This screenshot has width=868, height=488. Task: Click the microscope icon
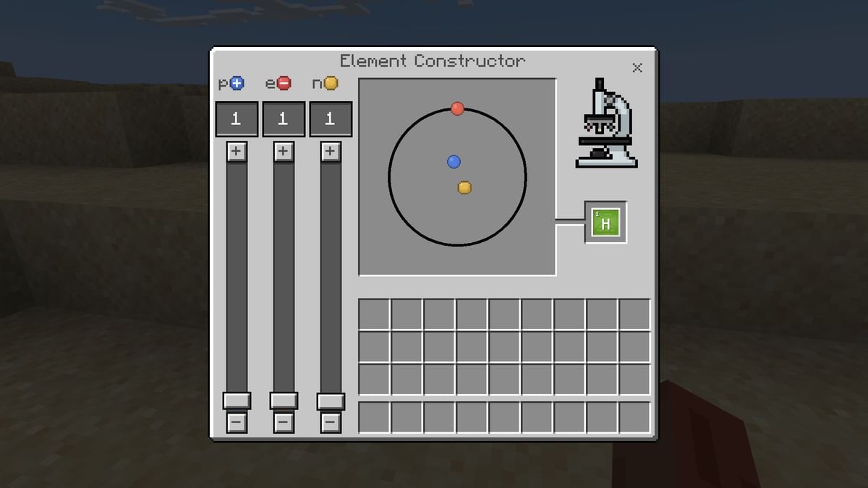(x=606, y=123)
